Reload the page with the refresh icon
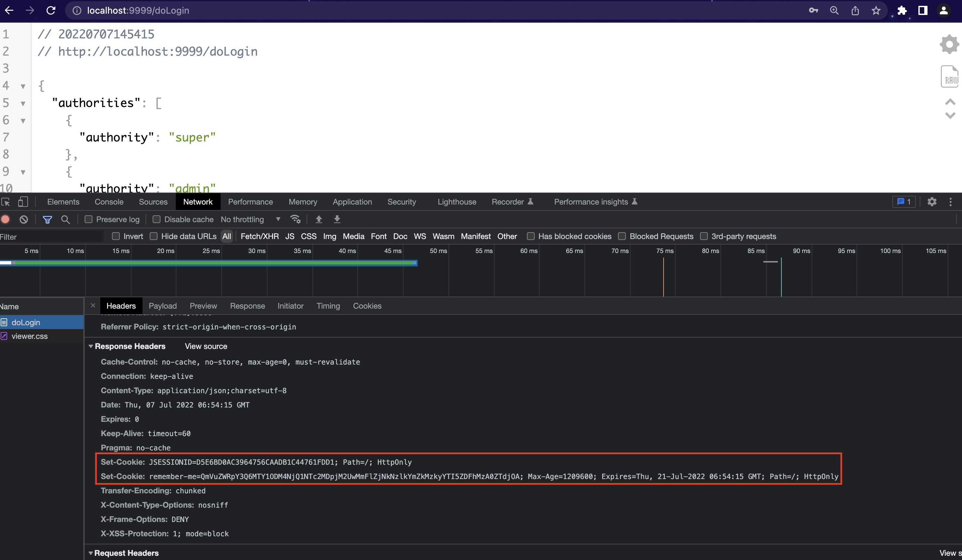The width and height of the screenshot is (962, 560). click(x=51, y=10)
